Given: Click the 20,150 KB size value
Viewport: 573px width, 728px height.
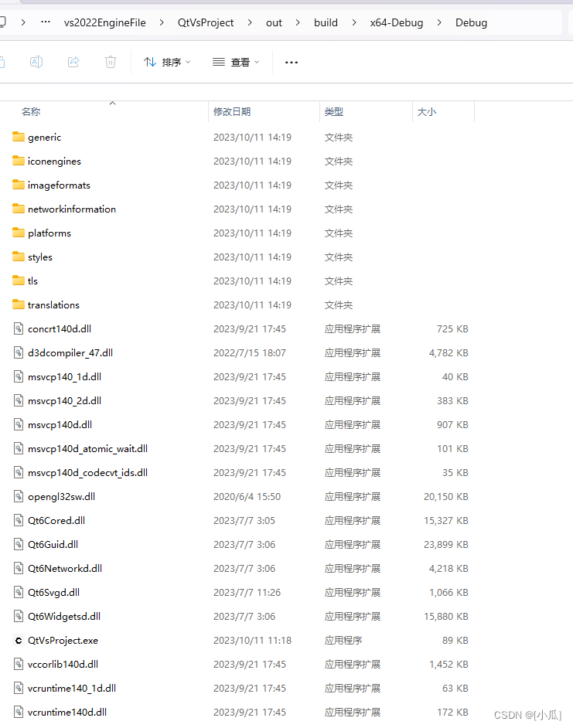Looking at the screenshot, I should pyautogui.click(x=445, y=497).
